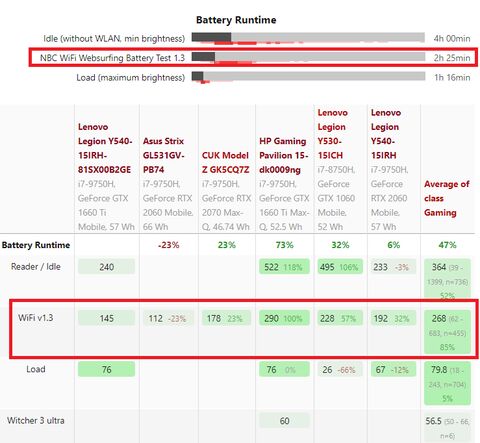Click the 26 -66% Load cell
The width and height of the screenshot is (480, 443).
340,369
